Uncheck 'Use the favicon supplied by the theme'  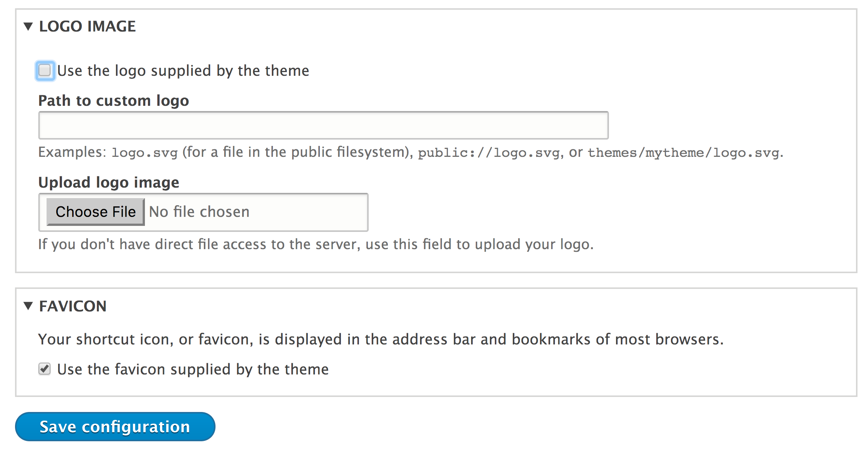click(45, 369)
